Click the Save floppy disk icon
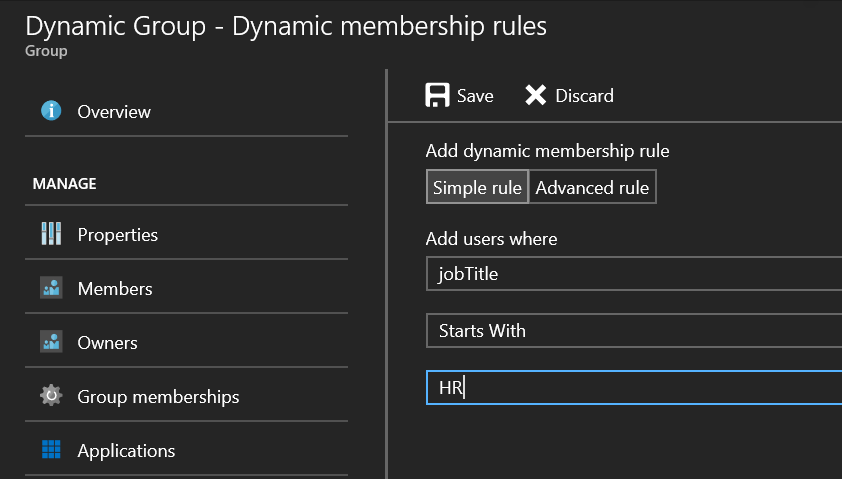Image resolution: width=842 pixels, height=479 pixels. click(437, 95)
